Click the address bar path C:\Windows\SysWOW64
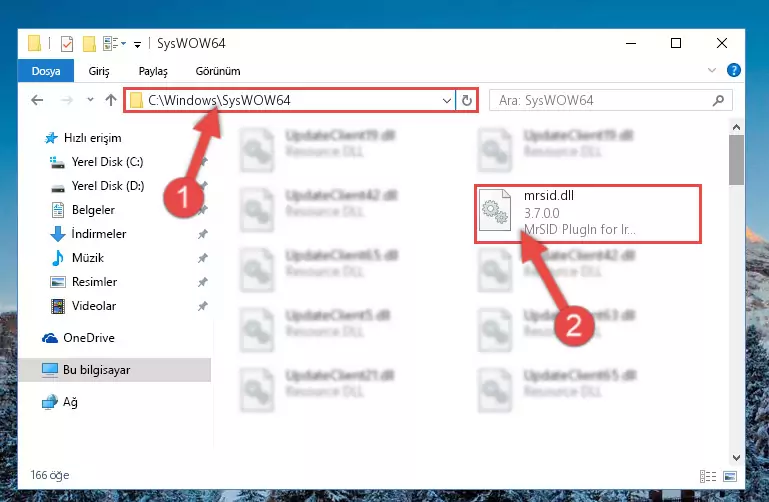The height and width of the screenshot is (502, 769). click(x=219, y=100)
